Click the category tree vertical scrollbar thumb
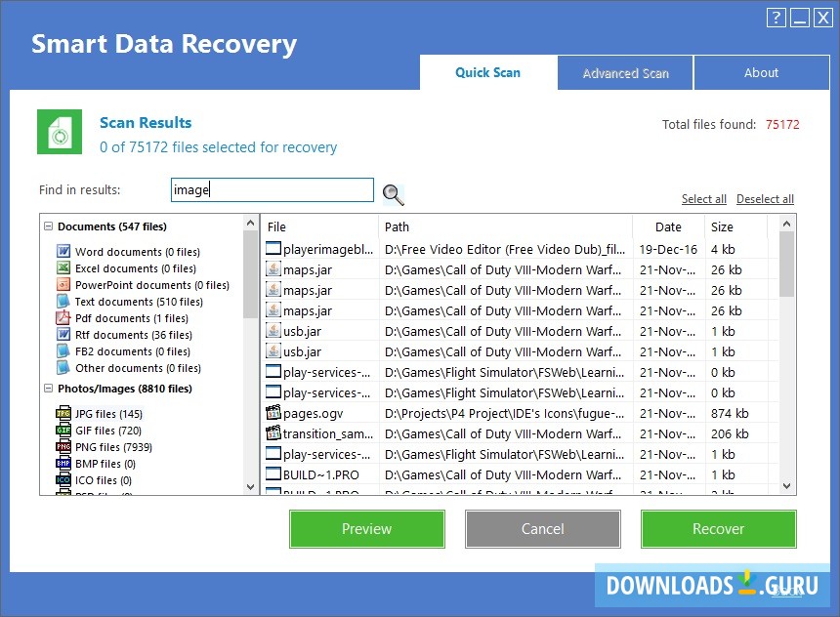The height and width of the screenshot is (617, 840). [250, 274]
